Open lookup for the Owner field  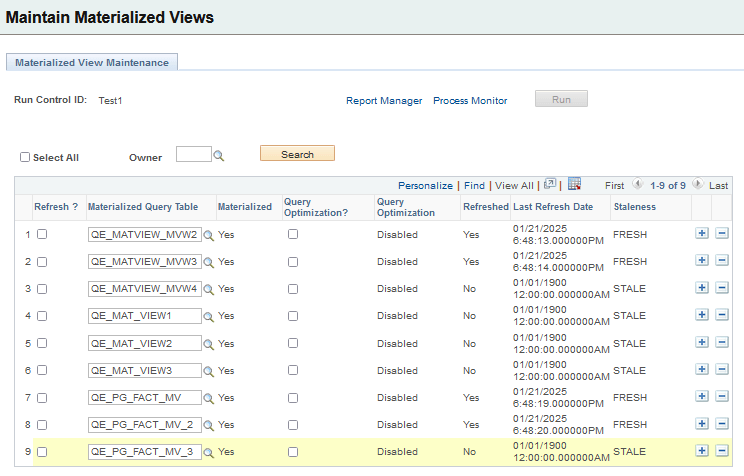218,156
